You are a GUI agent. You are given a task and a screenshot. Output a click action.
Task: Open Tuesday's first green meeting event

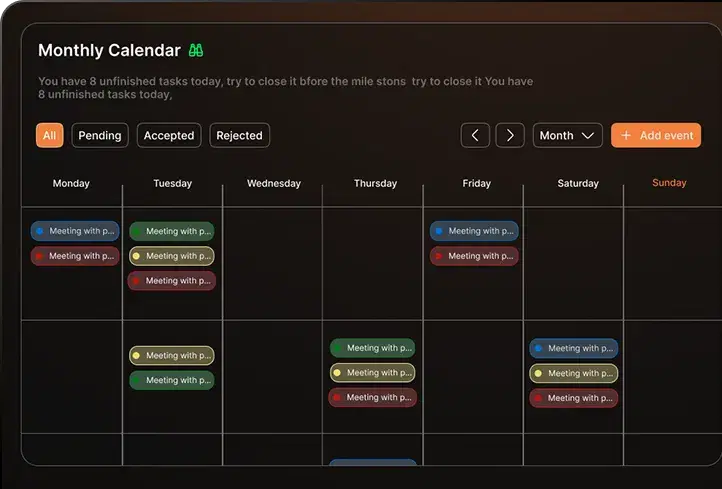pos(172,231)
